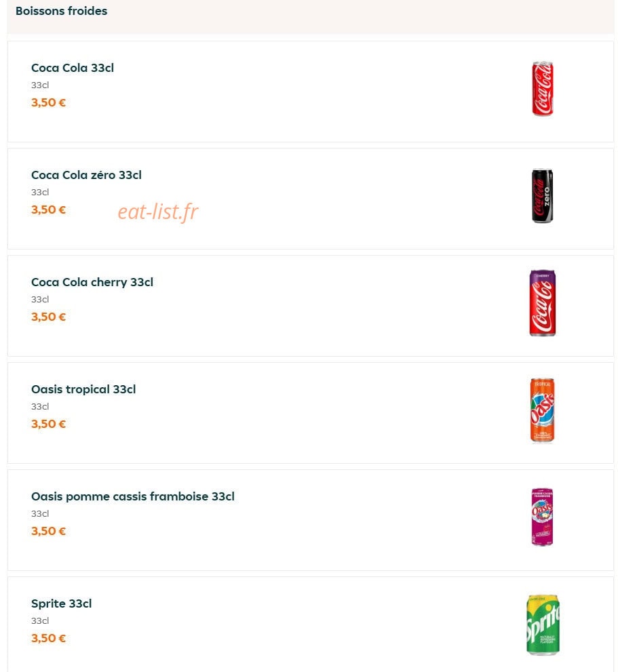Click the Boissons froides category heading

pyautogui.click(x=61, y=11)
